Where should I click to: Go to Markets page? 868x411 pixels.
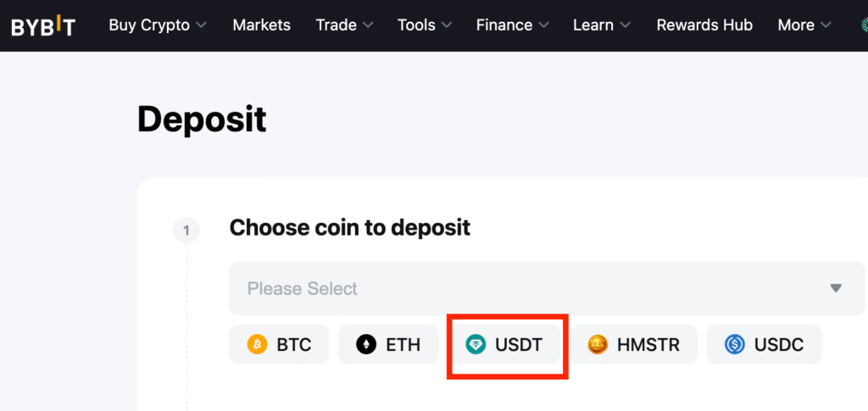[261, 25]
